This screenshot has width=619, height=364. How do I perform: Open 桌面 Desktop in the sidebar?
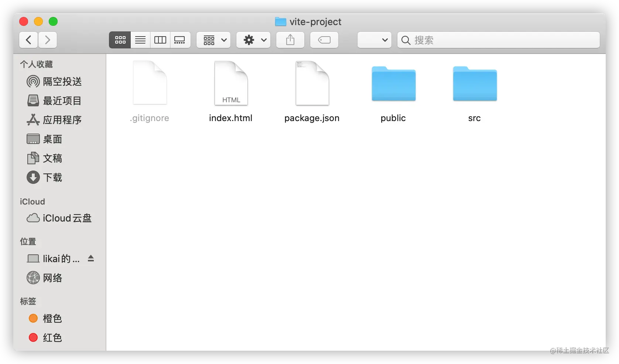(x=44, y=139)
